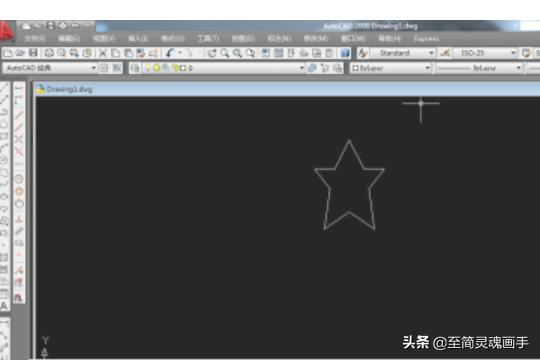
Task: Expand the Standard text style dropdown
Action: [x=431, y=53]
